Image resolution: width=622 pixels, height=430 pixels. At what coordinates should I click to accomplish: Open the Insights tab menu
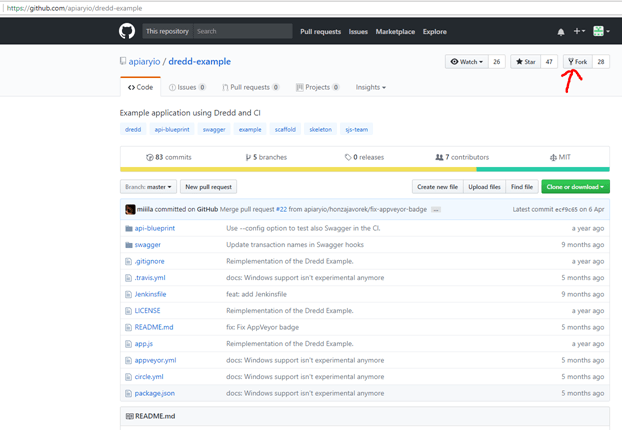coord(370,88)
